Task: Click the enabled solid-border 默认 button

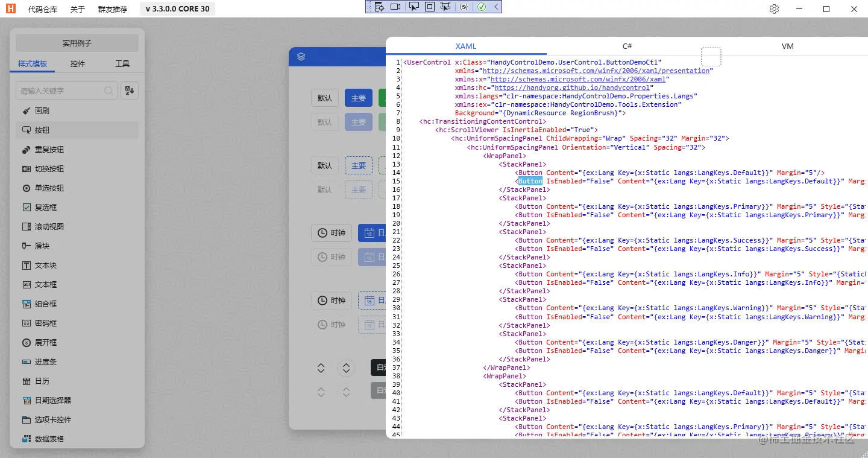Action: point(325,98)
